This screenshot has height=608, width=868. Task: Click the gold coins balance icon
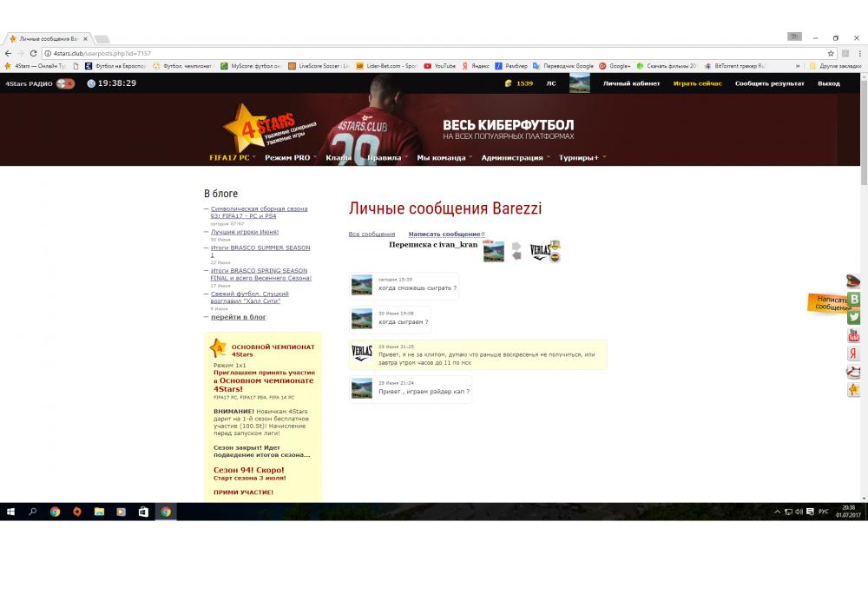pos(509,83)
